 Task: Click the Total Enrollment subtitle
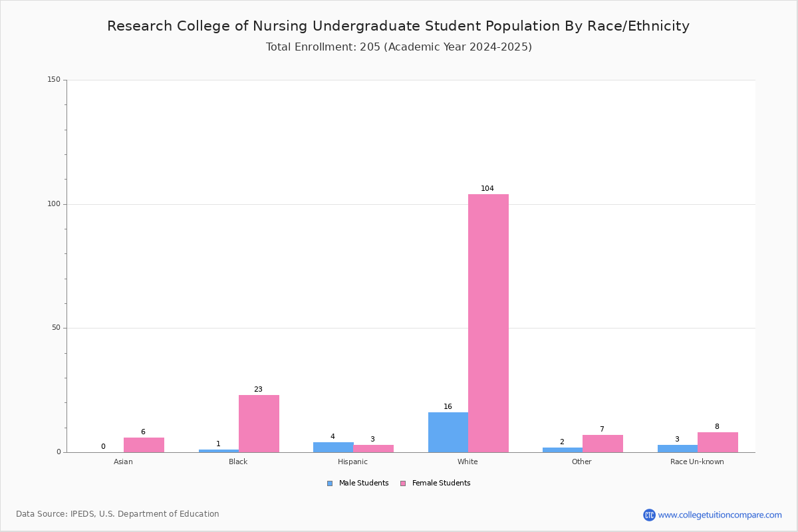(399, 47)
